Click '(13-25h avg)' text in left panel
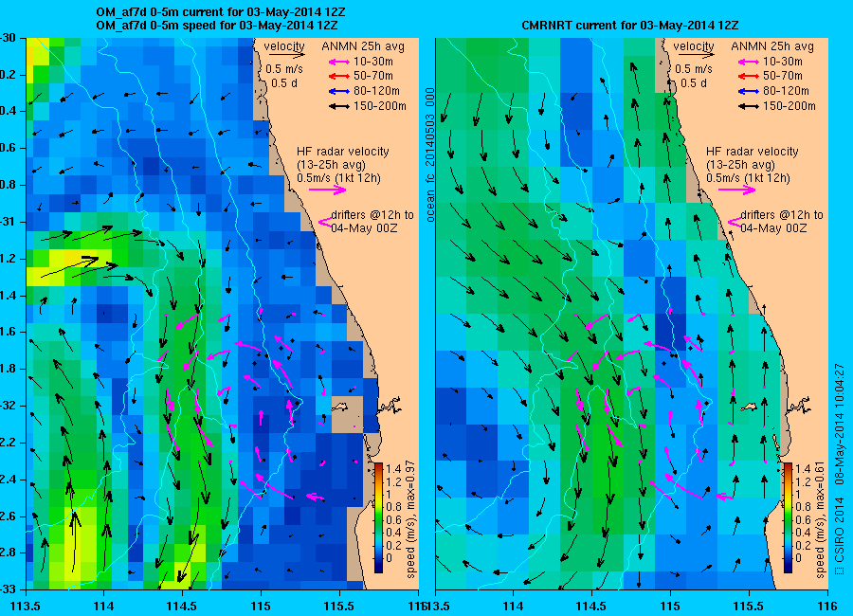 (x=331, y=165)
